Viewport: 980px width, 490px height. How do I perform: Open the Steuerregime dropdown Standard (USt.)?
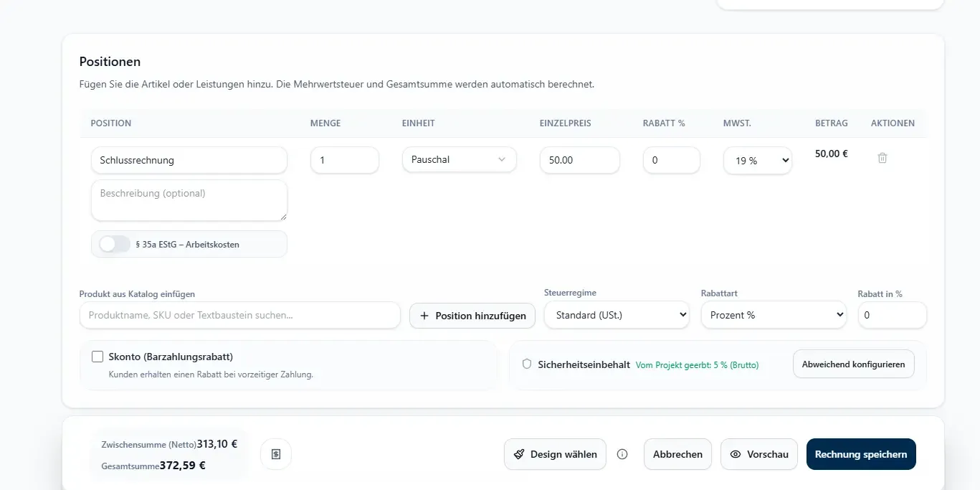(617, 315)
